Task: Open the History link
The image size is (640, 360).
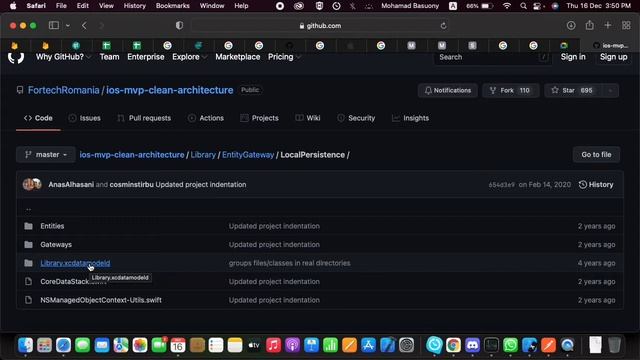Action: [x=596, y=184]
